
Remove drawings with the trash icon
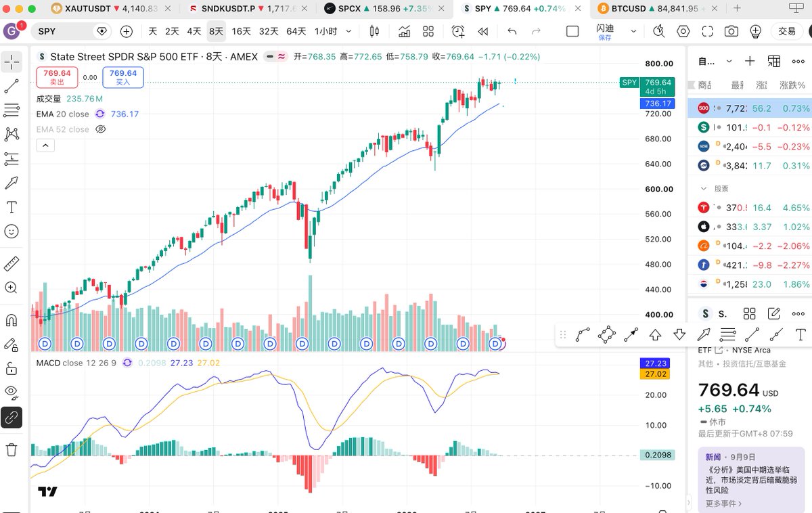click(12, 449)
